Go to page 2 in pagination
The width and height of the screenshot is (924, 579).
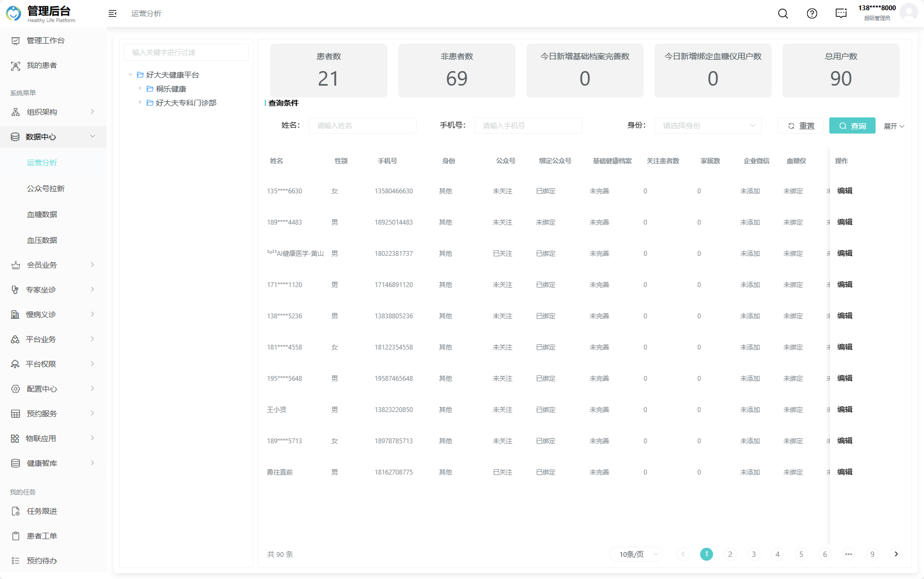730,554
